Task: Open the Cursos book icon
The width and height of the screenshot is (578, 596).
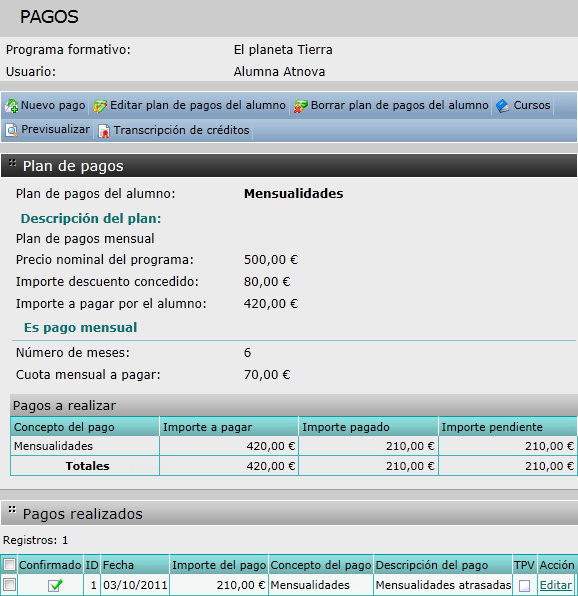Action: click(502, 106)
